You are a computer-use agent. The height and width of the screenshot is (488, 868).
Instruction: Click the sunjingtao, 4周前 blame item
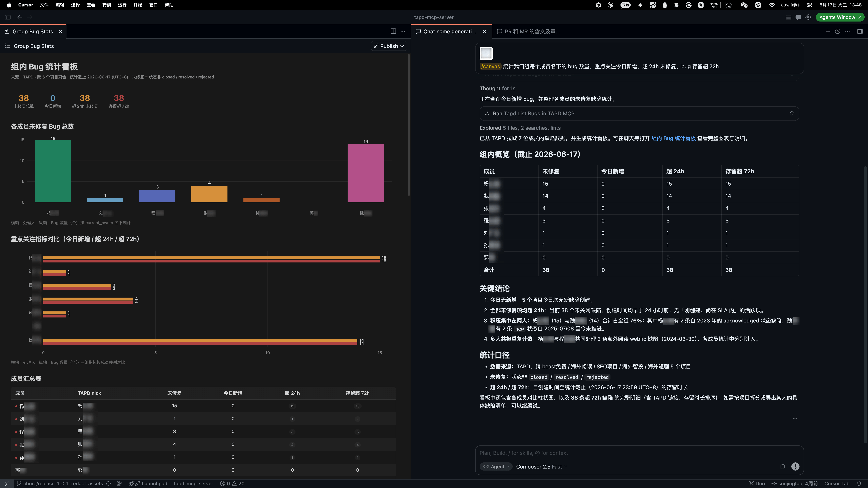[x=795, y=484]
